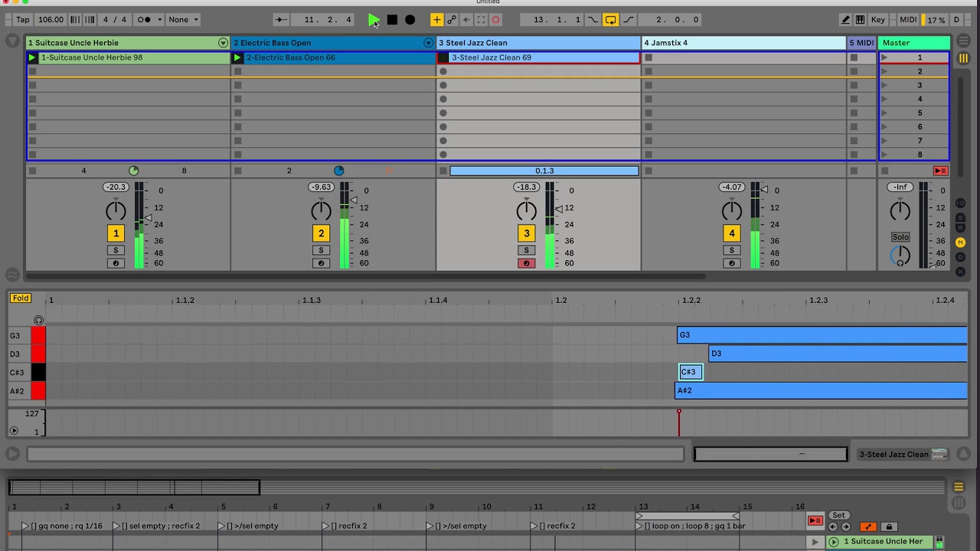Open the metronome settings dropdown
This screenshot has height=551, width=980.
click(159, 20)
